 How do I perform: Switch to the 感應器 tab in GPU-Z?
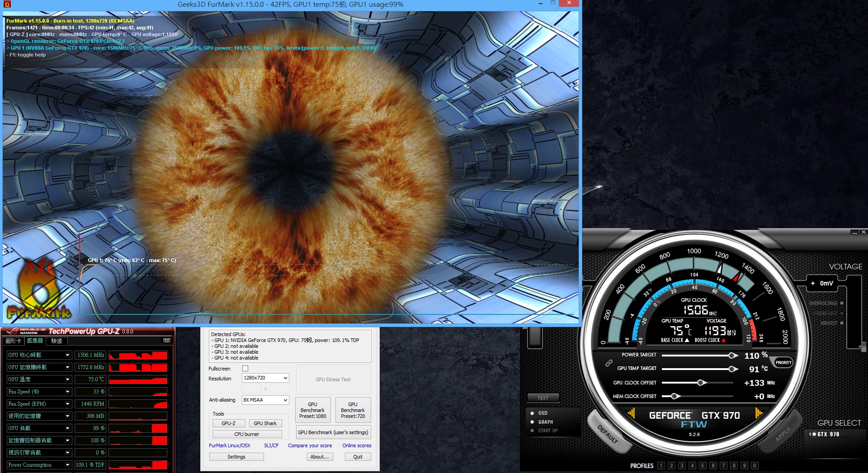[x=35, y=341]
